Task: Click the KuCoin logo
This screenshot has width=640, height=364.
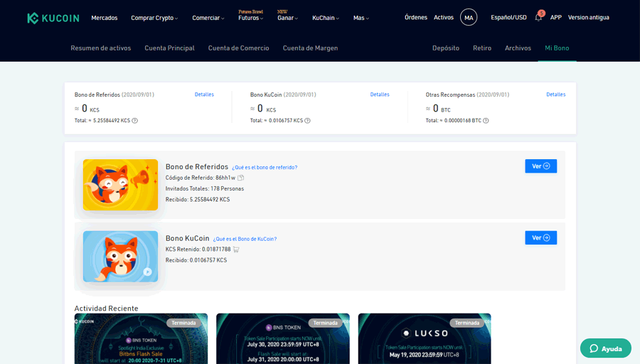Action: tap(53, 18)
